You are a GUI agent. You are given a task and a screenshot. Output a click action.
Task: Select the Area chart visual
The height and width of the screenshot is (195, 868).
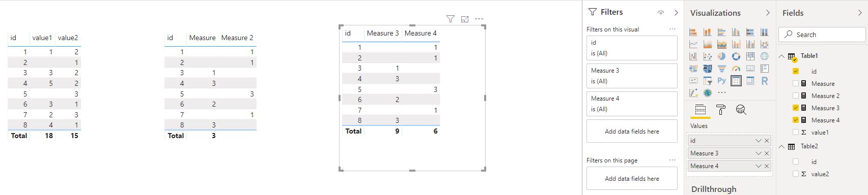pyautogui.click(x=708, y=44)
